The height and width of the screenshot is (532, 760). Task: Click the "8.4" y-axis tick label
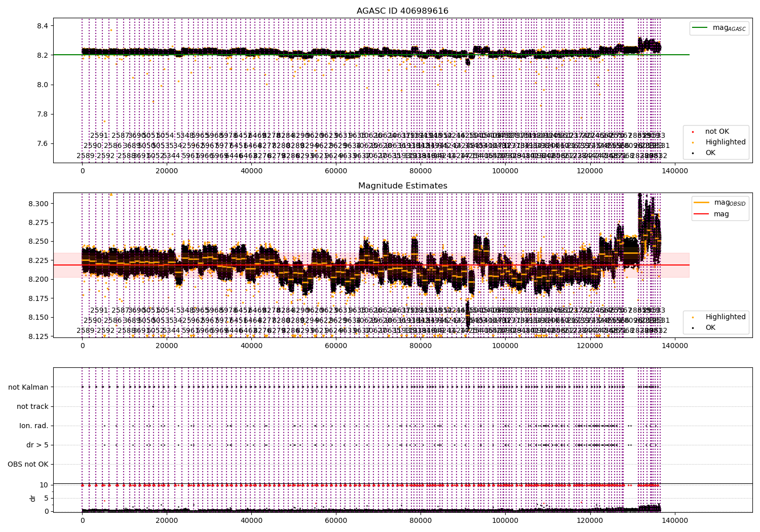pos(42,26)
